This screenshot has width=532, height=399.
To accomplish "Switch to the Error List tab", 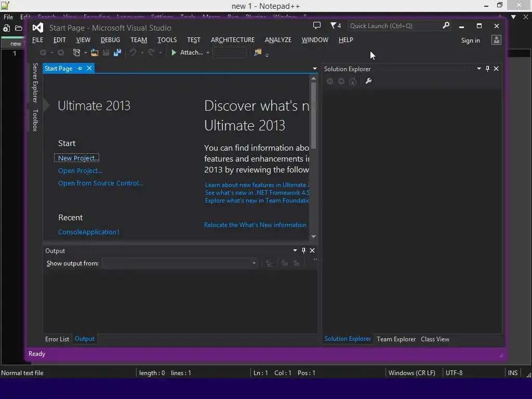I will coord(57,339).
